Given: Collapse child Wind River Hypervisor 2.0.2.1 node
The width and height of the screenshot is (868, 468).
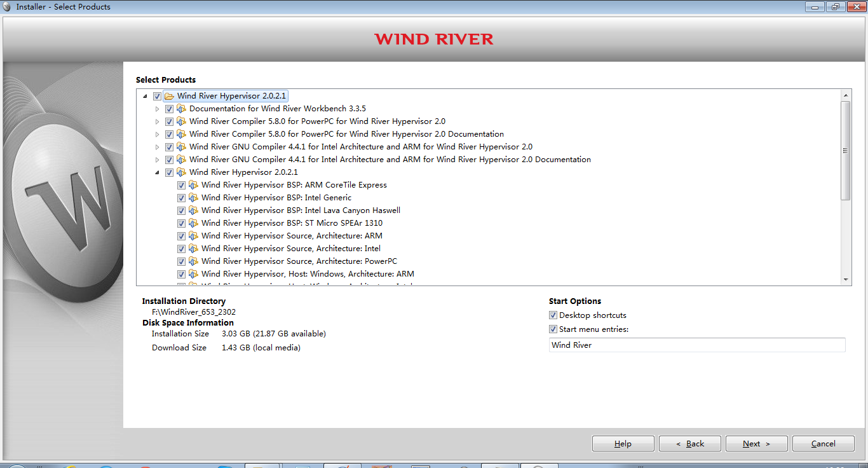Looking at the screenshot, I should click(158, 172).
